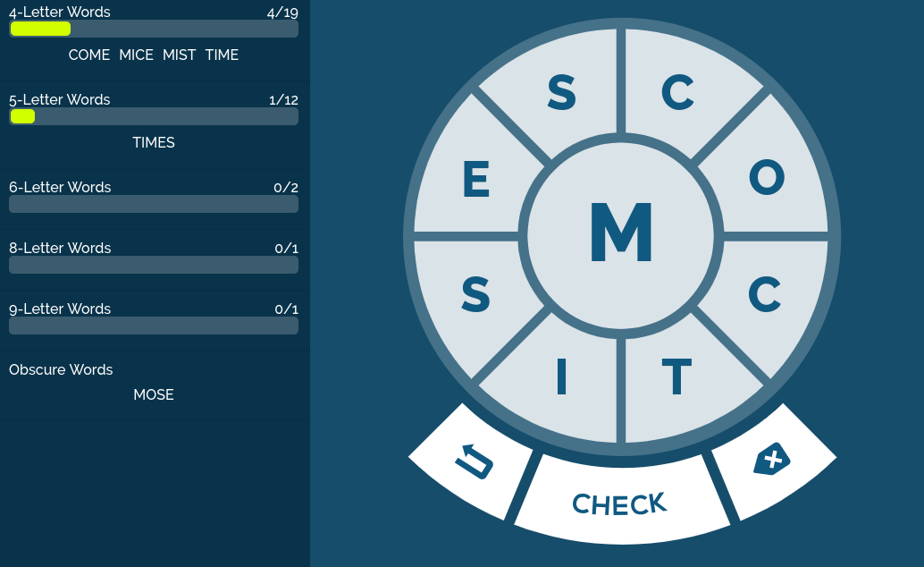Select the S segment beside letter E at top
The height and width of the screenshot is (567, 924).
coord(561,92)
